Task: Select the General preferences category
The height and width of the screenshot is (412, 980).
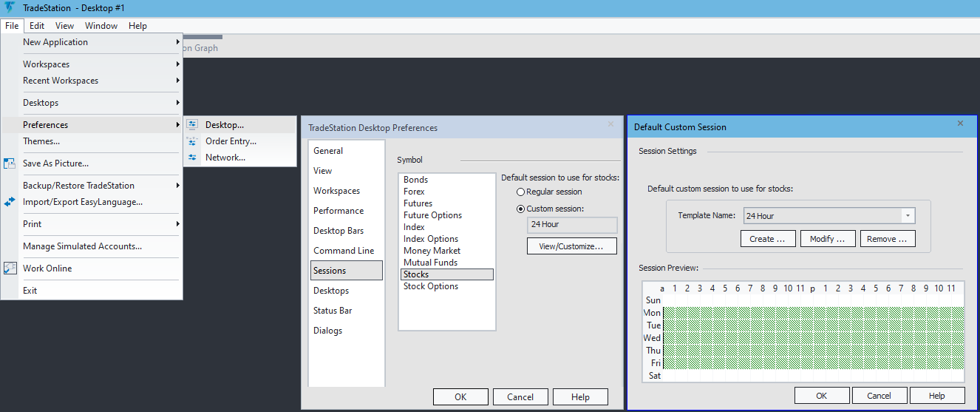Action: tap(347, 151)
